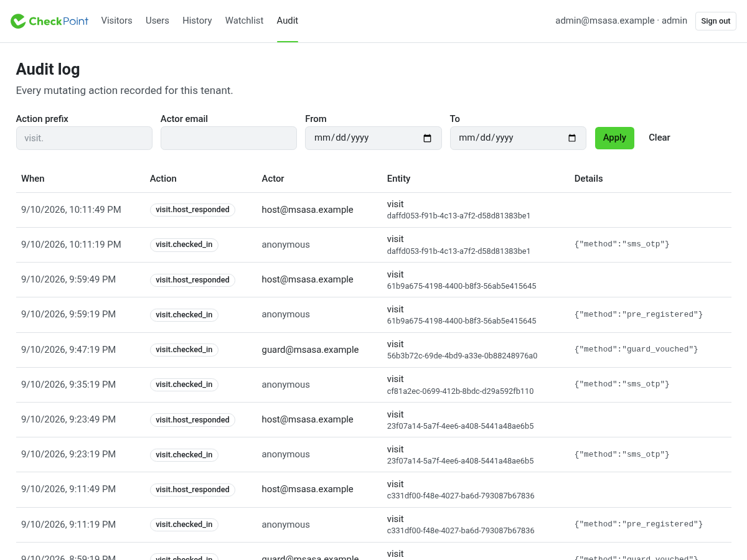Click sms_otp details in 9:35:19 PM row
Screen dimensions: 747x560
622,384
